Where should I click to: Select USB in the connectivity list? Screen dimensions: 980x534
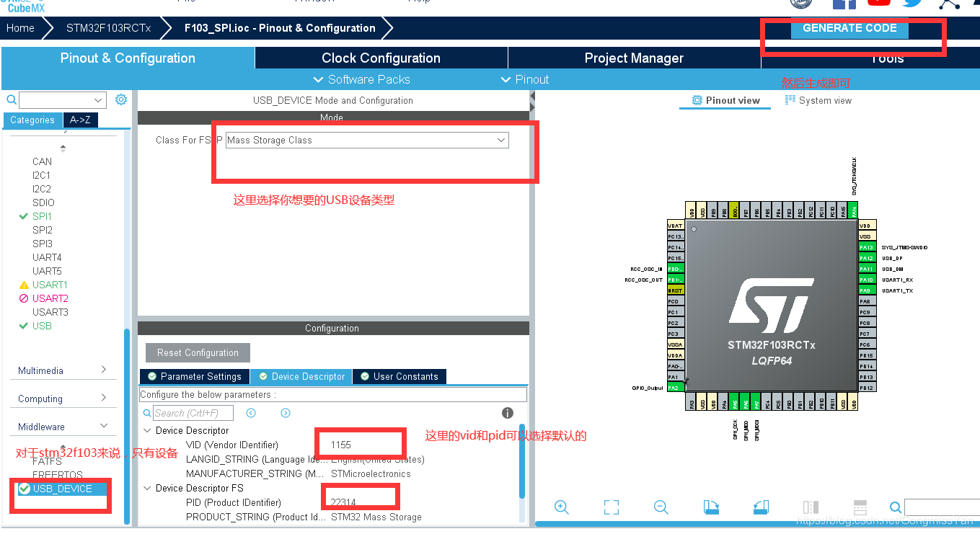click(42, 326)
